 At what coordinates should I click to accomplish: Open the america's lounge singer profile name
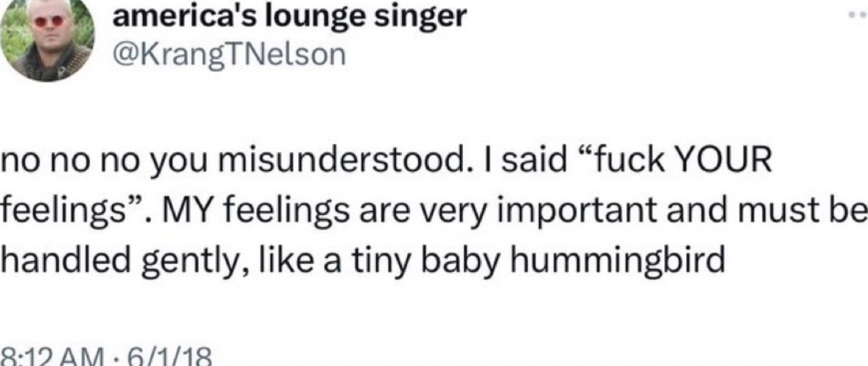click(290, 16)
